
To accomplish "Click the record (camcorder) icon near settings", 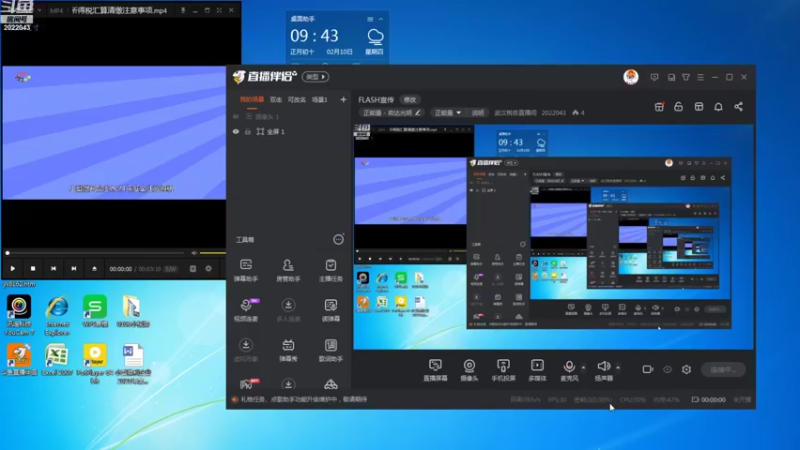I will point(647,369).
